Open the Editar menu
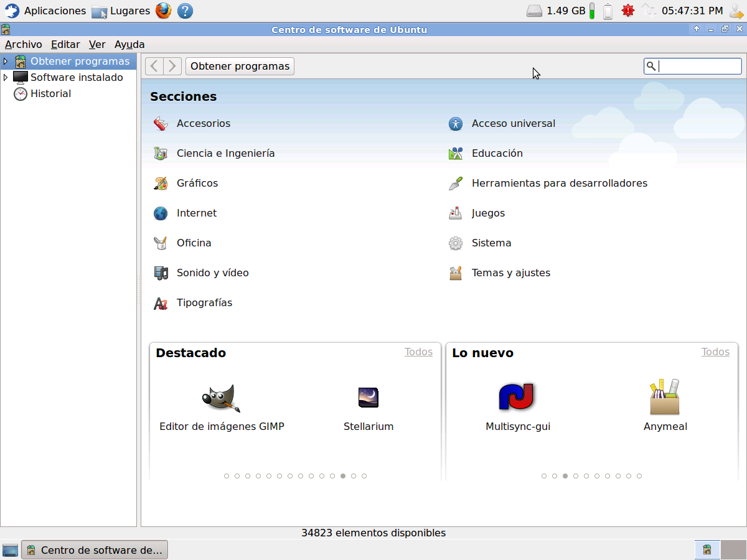Viewport: 747px width, 560px height. point(65,44)
